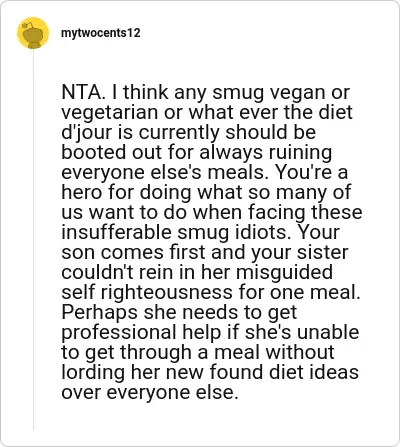400x447 pixels.
Task: Click the word "insufferable" in the comment
Action: 116,232
